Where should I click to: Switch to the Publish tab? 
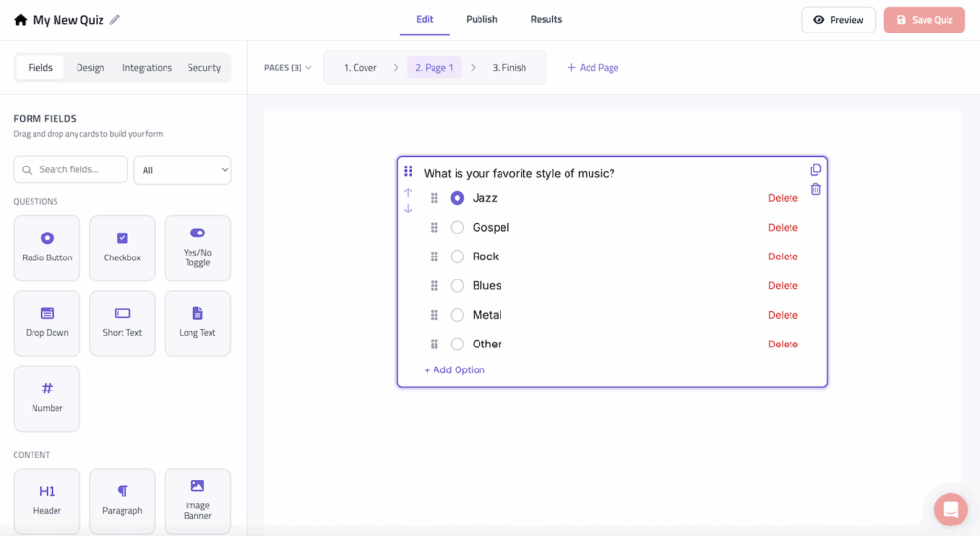481,20
